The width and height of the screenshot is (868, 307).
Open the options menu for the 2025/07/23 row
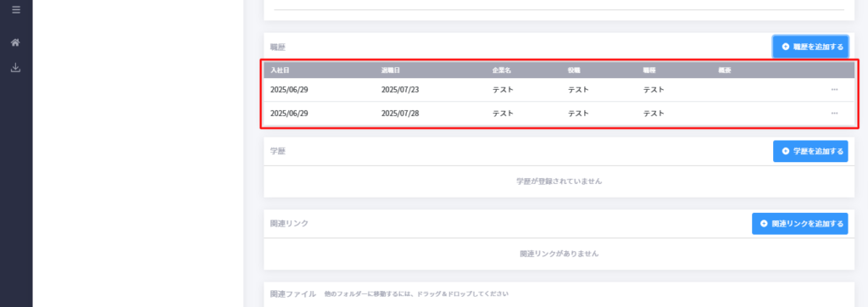pos(834,90)
